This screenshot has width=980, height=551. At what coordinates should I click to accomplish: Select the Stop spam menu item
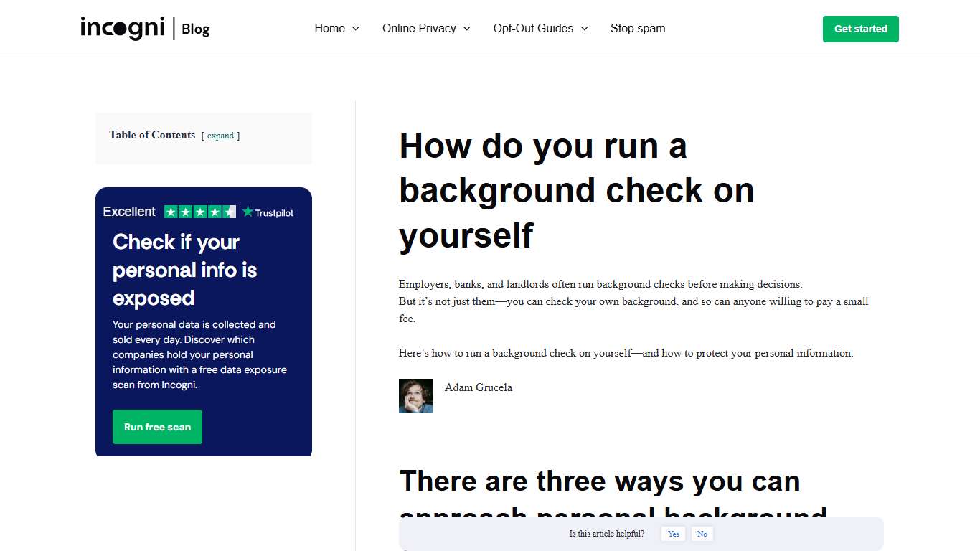638,28
